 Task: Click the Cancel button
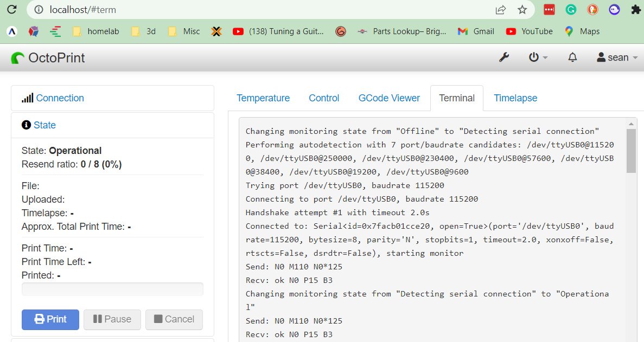(x=174, y=319)
